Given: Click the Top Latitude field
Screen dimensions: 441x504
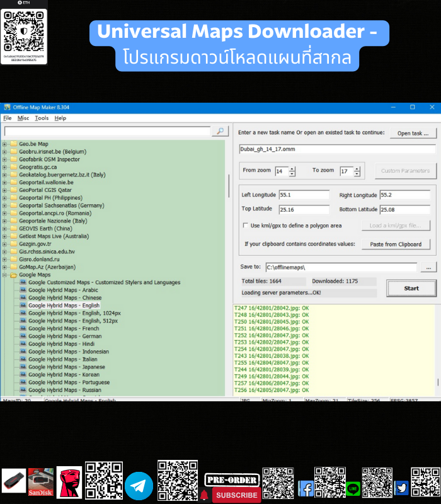Looking at the screenshot, I should coord(304,210).
